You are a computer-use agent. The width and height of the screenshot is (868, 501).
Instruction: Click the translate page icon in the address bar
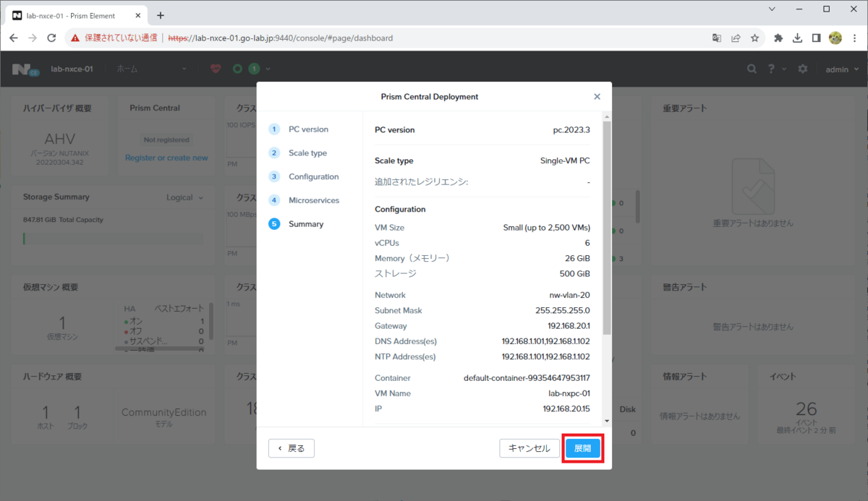click(x=717, y=38)
